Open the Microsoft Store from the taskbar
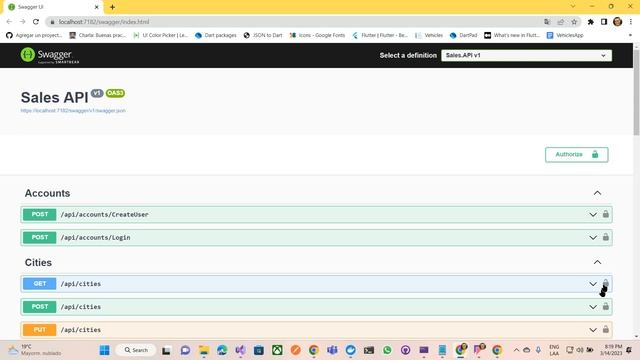 pyautogui.click(x=259, y=350)
